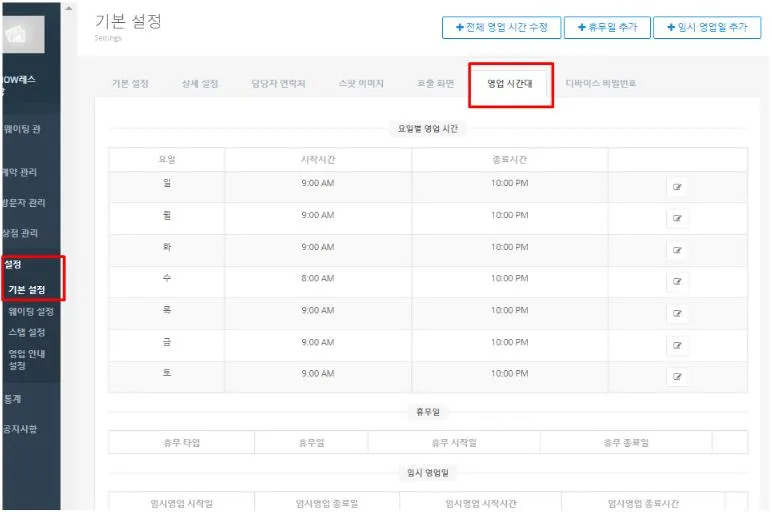Click the 8:00 AM start time for 수
Screen dimensions: 772x512
tap(318, 279)
